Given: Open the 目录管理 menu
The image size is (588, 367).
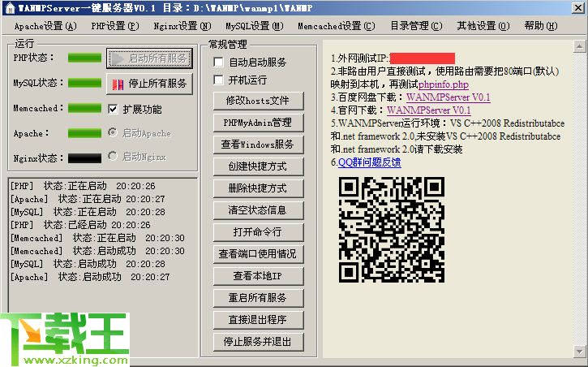Looking at the screenshot, I should click(x=416, y=26).
